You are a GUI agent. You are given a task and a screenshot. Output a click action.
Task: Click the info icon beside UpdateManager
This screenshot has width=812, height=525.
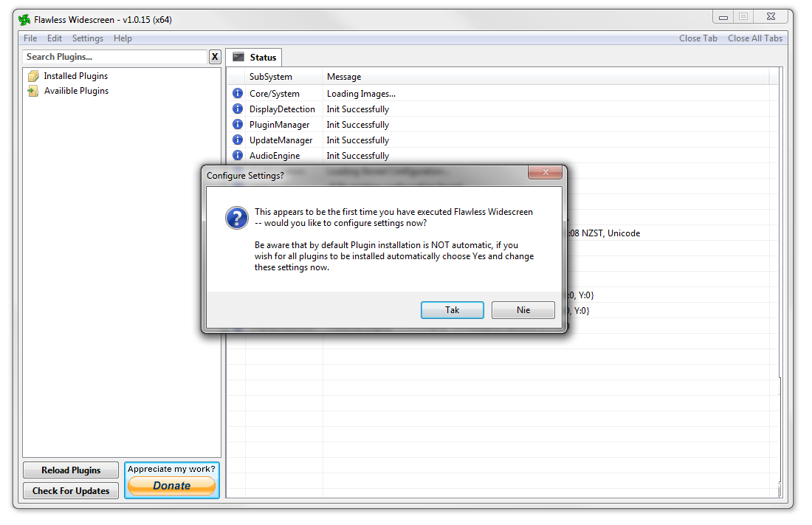(x=238, y=140)
